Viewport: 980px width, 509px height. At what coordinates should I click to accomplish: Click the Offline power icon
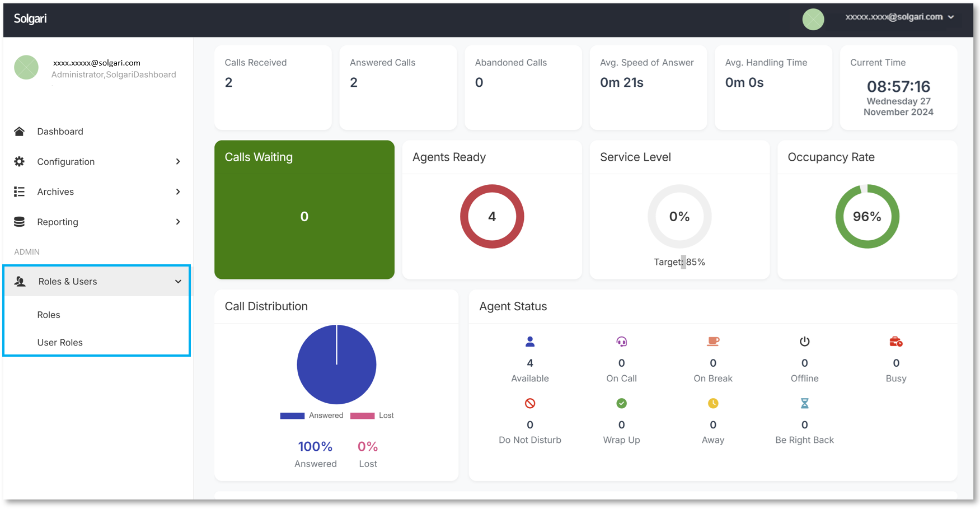(804, 342)
